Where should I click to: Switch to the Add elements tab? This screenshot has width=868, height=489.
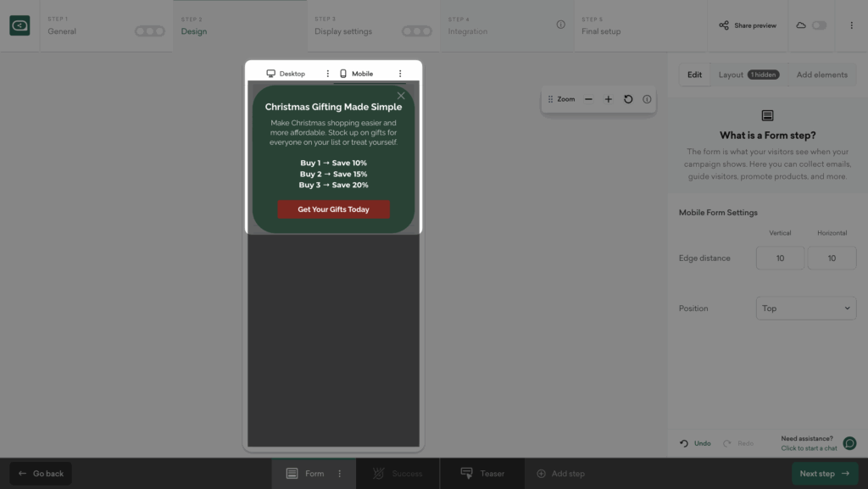coord(821,75)
